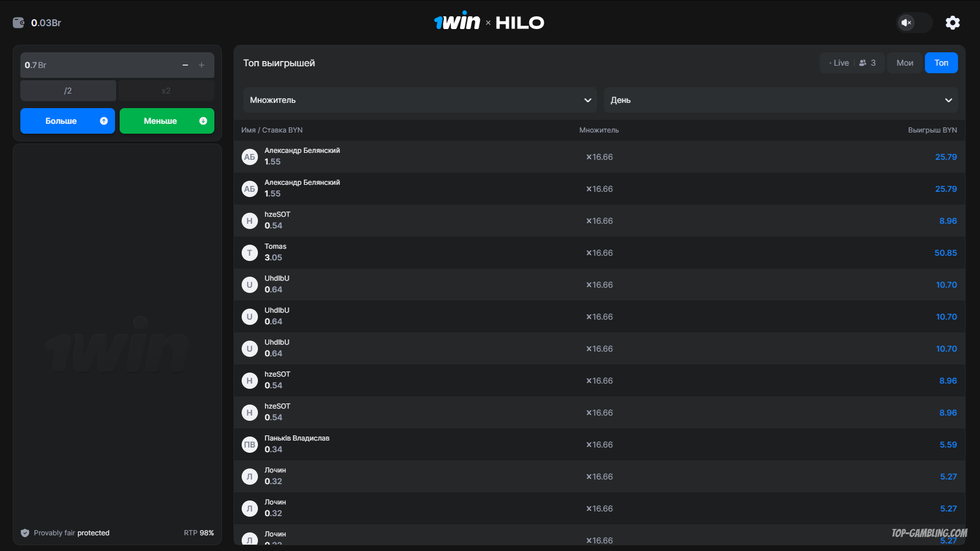Bet on Больше (higher)
This screenshot has height=551, width=980.
(x=67, y=121)
